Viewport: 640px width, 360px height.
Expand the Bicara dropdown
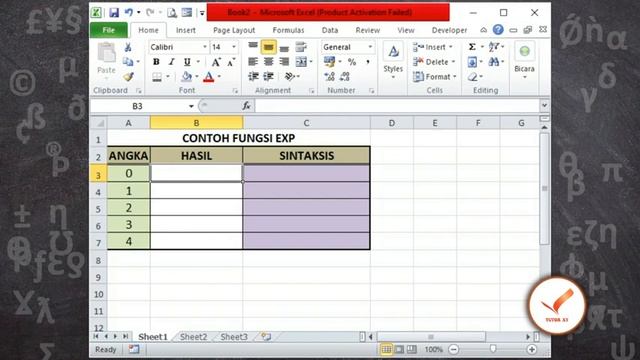click(x=525, y=78)
